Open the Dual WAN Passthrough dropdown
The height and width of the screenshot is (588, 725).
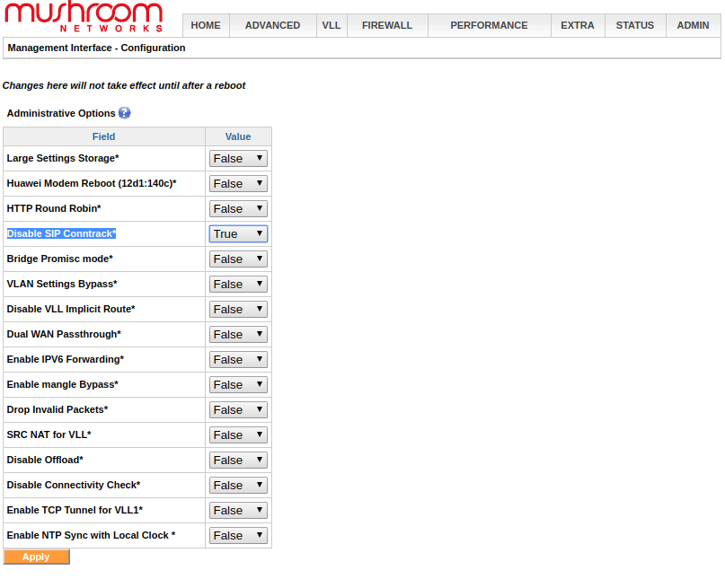point(238,335)
